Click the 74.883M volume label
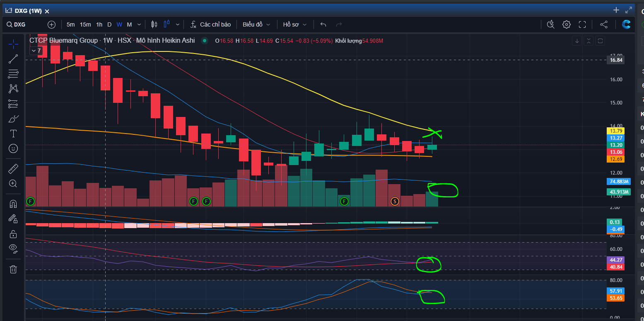This screenshot has height=321, width=644. pyautogui.click(x=619, y=182)
